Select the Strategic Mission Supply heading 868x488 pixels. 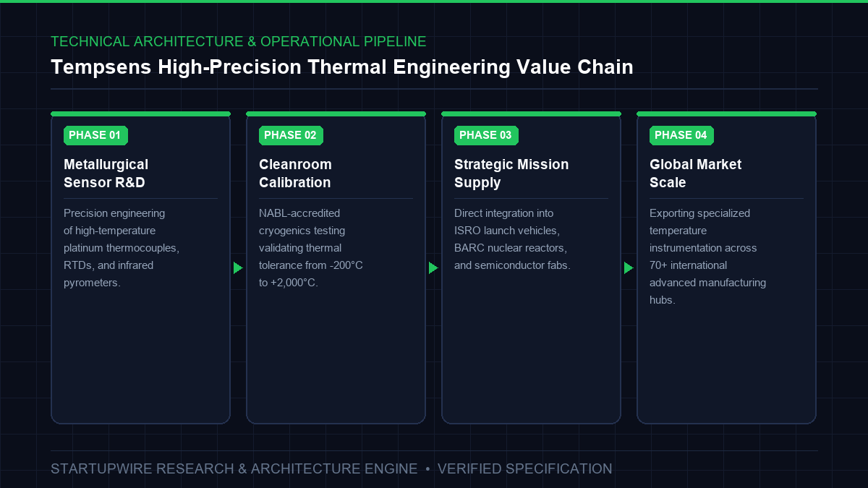(x=511, y=174)
